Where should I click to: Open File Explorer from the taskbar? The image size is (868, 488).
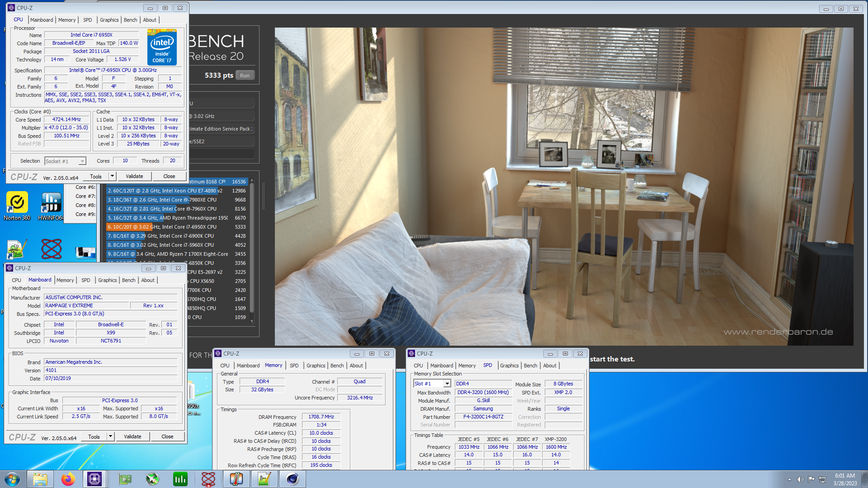pos(40,479)
